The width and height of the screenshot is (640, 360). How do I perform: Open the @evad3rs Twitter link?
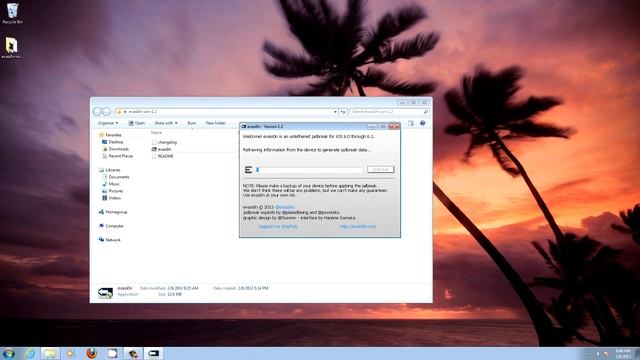point(285,207)
